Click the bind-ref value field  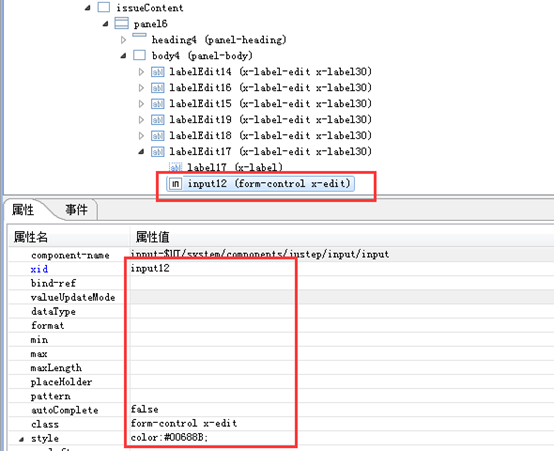[342, 283]
